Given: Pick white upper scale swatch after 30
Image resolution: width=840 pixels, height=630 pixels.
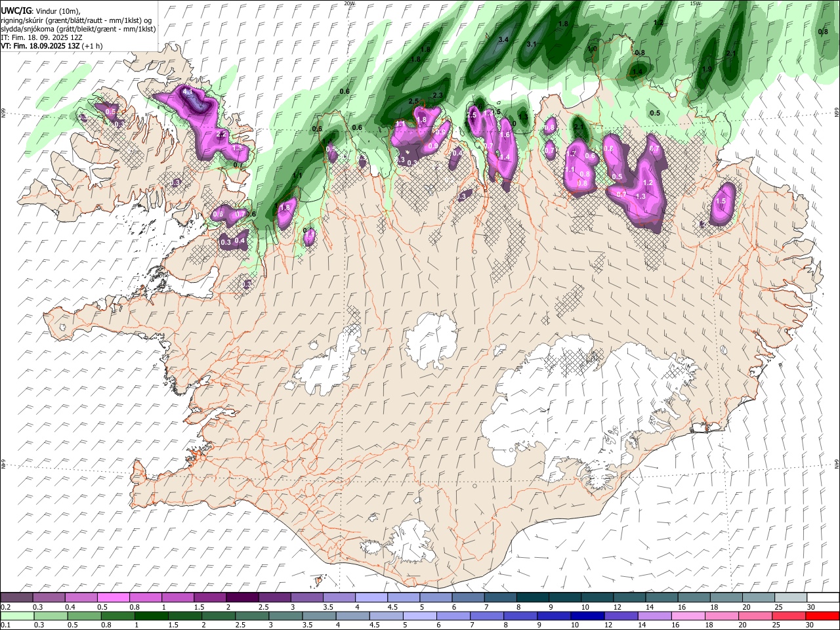Looking at the screenshot, I should (822, 598).
